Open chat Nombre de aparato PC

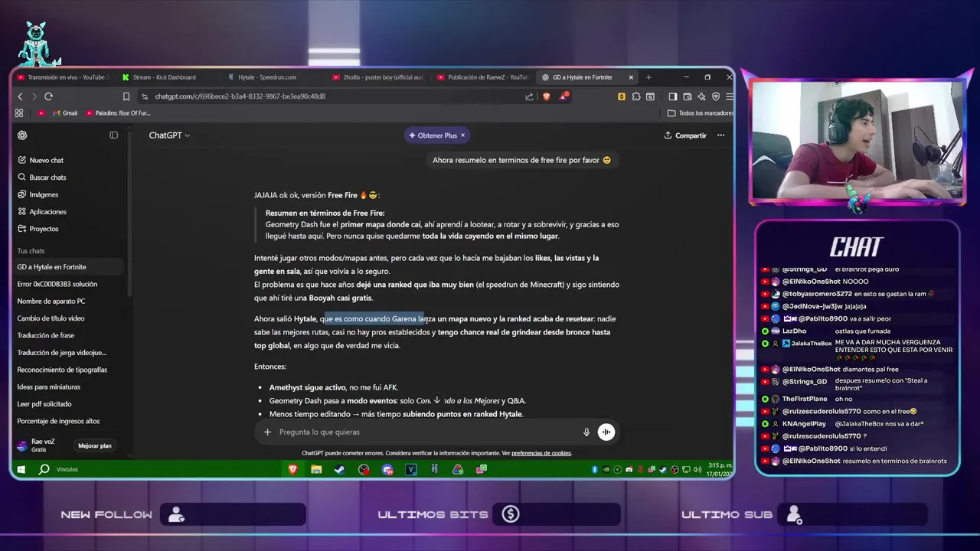tap(69, 301)
